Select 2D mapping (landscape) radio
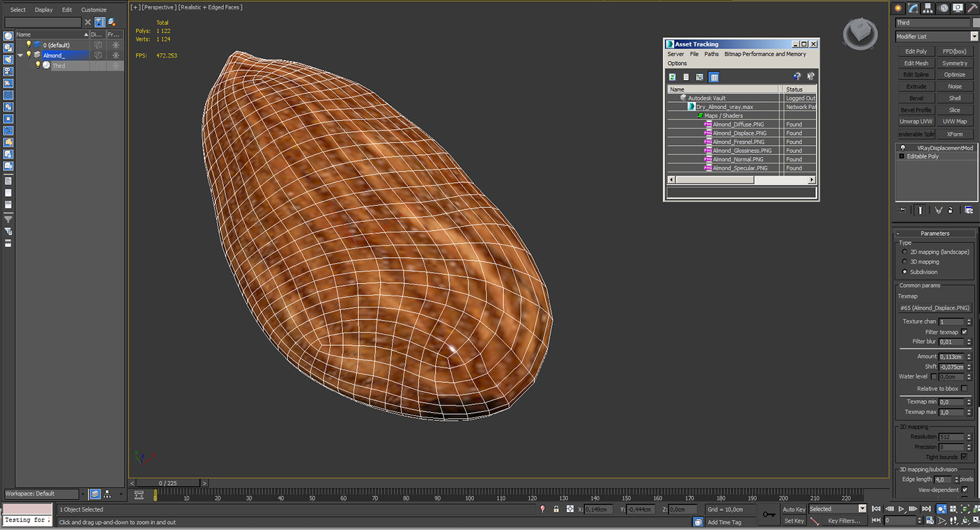 point(905,252)
